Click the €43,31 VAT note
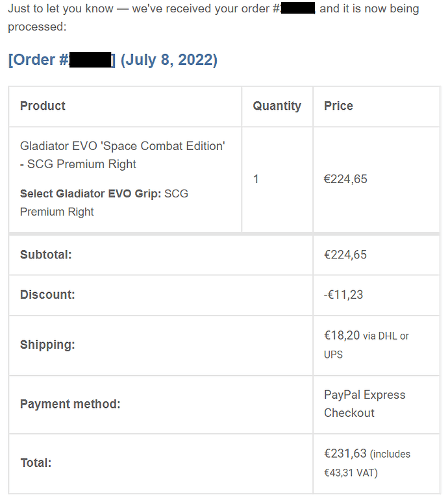The width and height of the screenshot is (448, 500). (x=351, y=473)
